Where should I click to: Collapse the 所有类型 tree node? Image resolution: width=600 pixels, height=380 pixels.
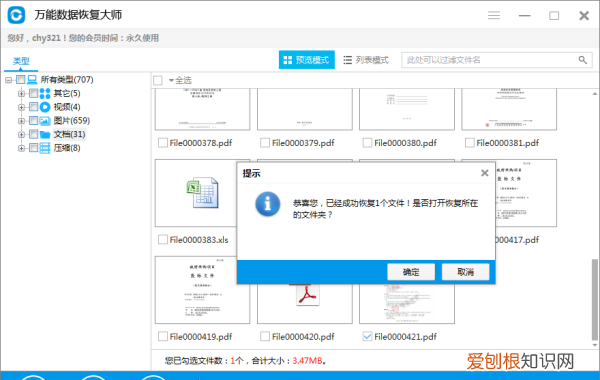tap(8, 80)
